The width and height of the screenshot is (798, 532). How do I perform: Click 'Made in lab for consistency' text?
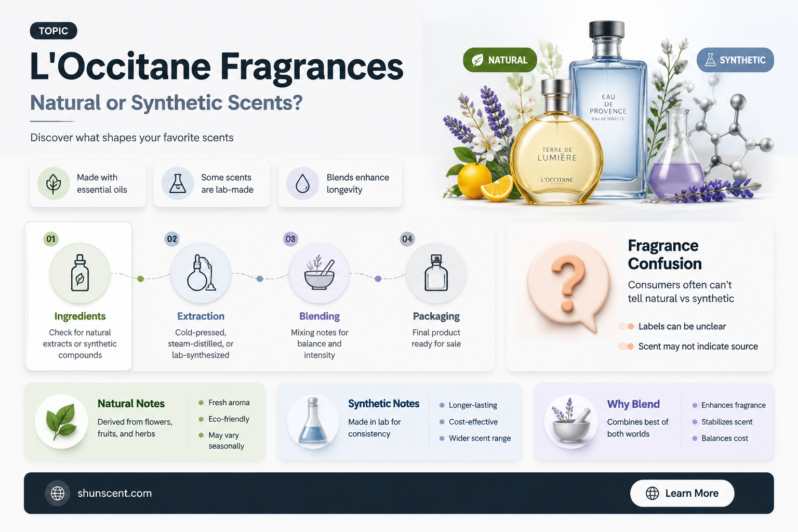click(375, 428)
